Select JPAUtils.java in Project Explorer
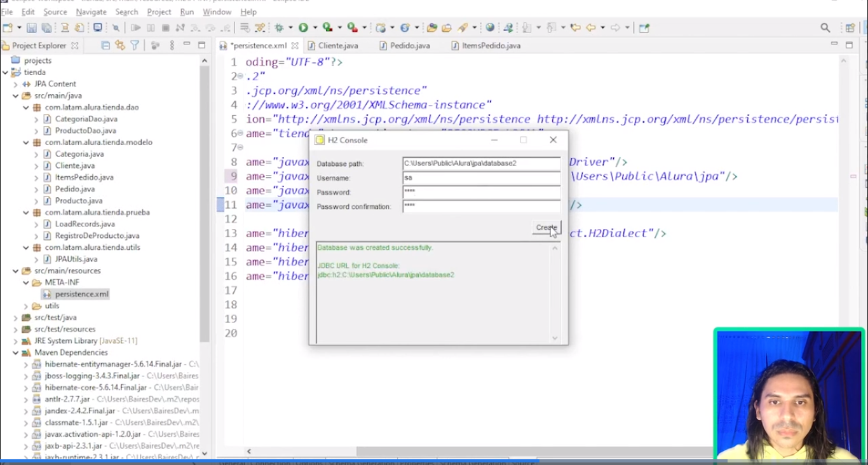The width and height of the screenshot is (868, 465). click(76, 259)
